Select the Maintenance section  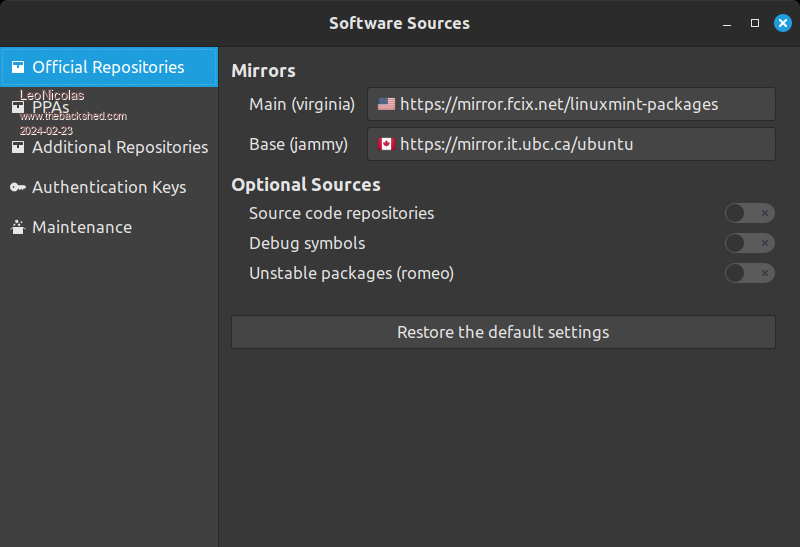coord(82,227)
